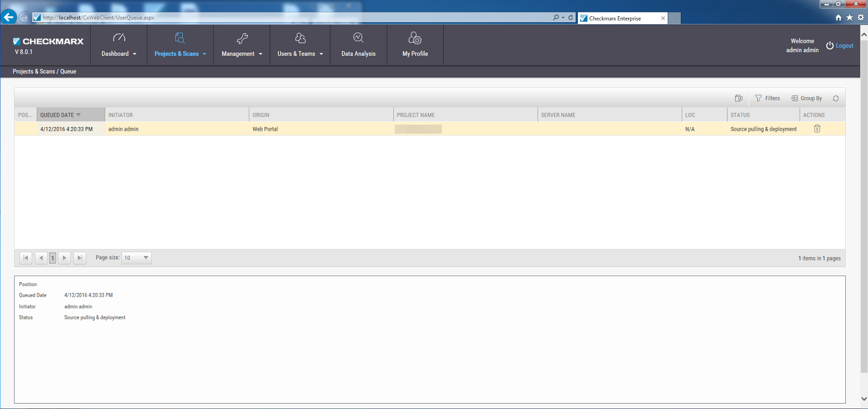
Task: Click the Logout power icon
Action: pos(829,46)
